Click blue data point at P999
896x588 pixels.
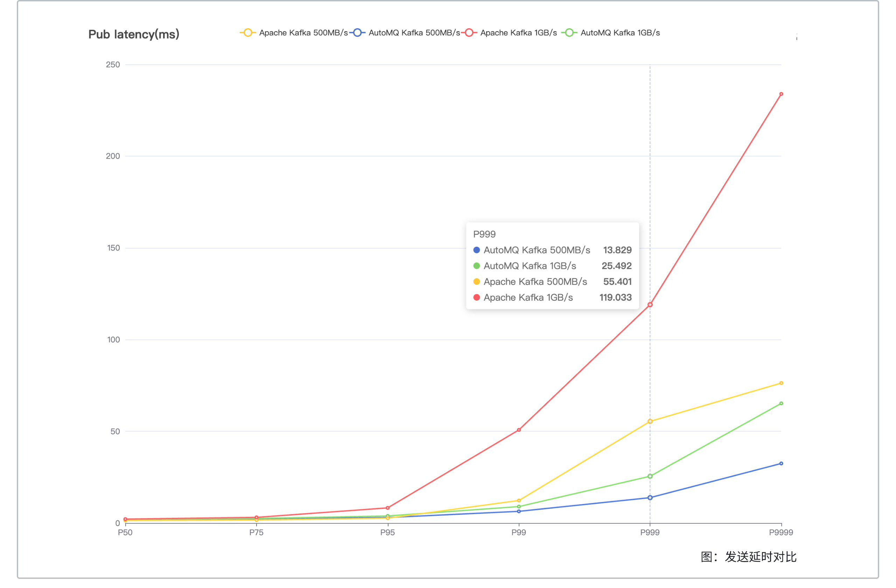pyautogui.click(x=650, y=498)
